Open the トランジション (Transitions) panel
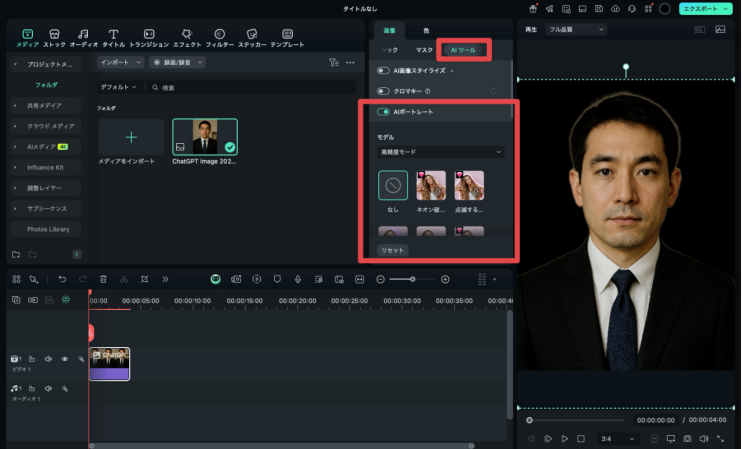Viewport: 742px width, 449px height. point(149,34)
